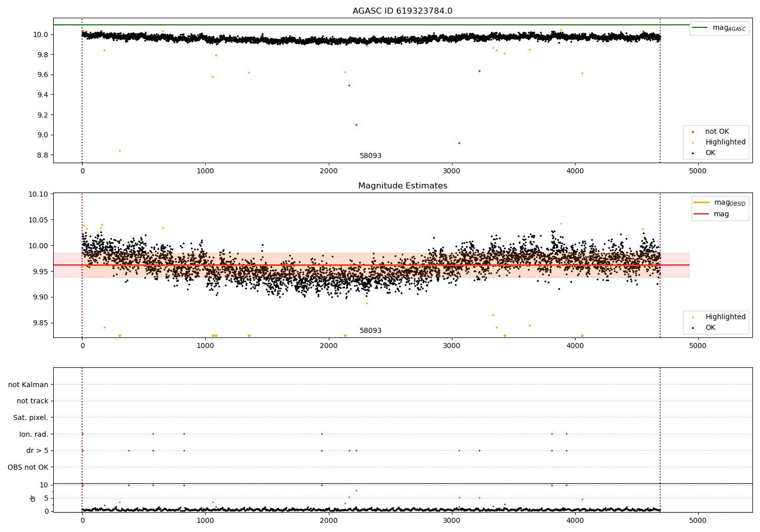This screenshot has width=760, height=532.
Task: Click the '58093' annotation in Magnitude Estimates plot
Action: pos(370,331)
